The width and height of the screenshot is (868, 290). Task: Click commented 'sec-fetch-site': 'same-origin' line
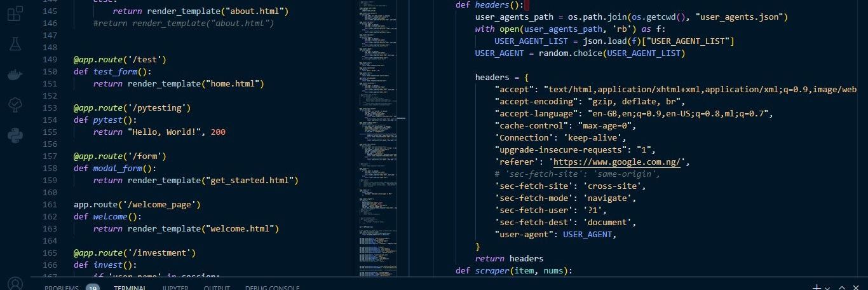(x=578, y=174)
